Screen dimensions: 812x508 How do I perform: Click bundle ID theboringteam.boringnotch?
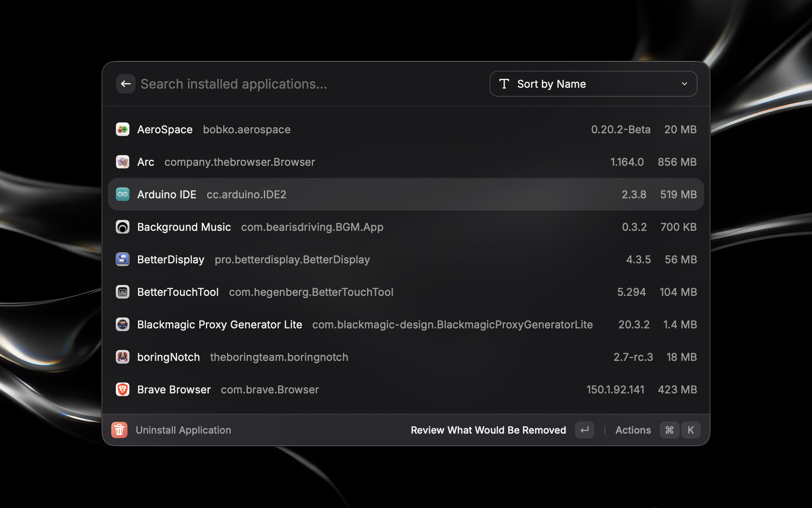[279, 357]
